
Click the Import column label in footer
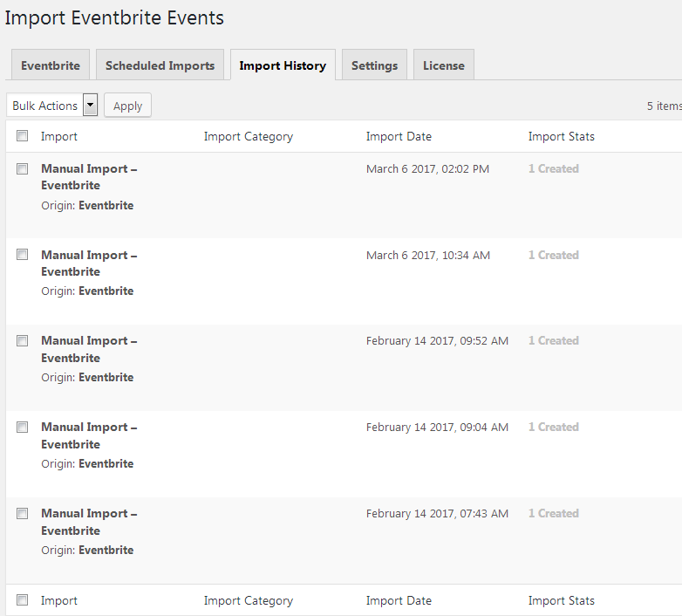point(59,601)
